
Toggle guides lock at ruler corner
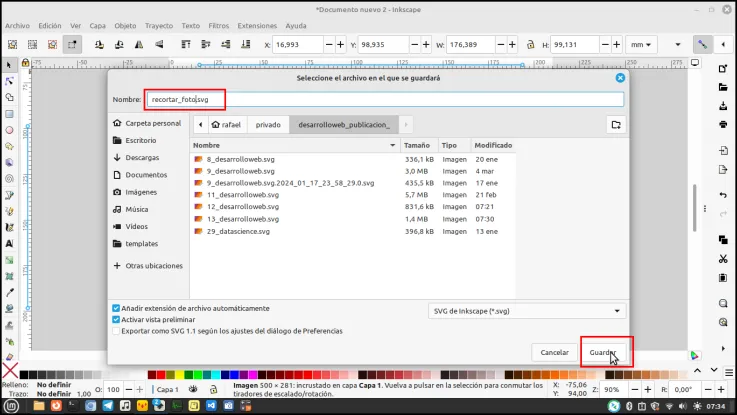25,63
